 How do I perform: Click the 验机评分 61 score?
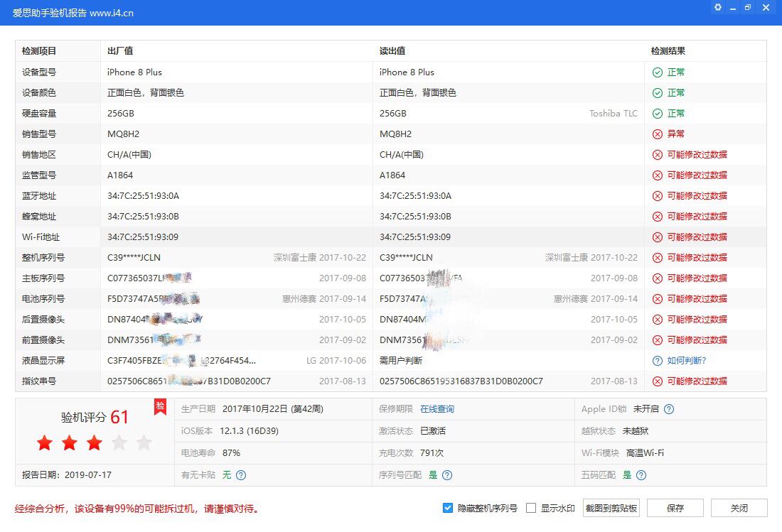95,417
